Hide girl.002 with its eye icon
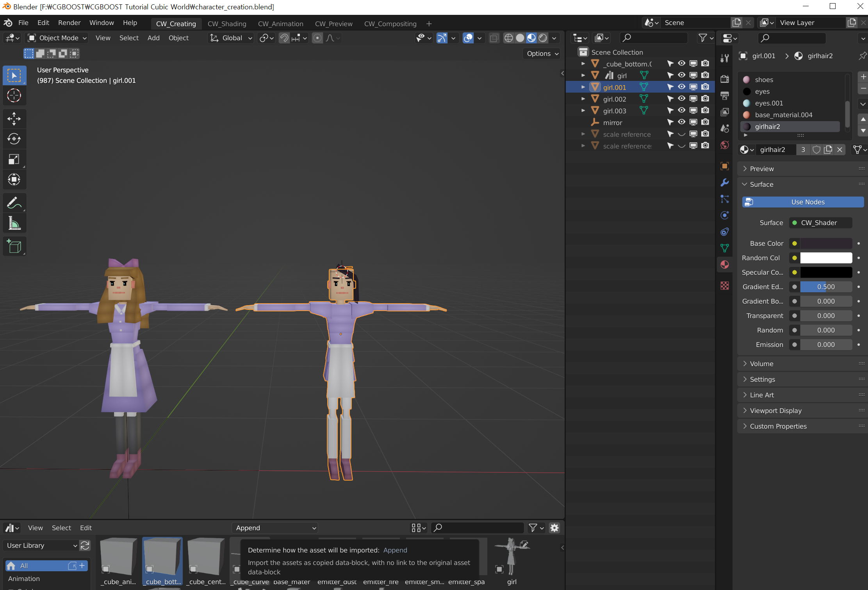 click(x=681, y=98)
